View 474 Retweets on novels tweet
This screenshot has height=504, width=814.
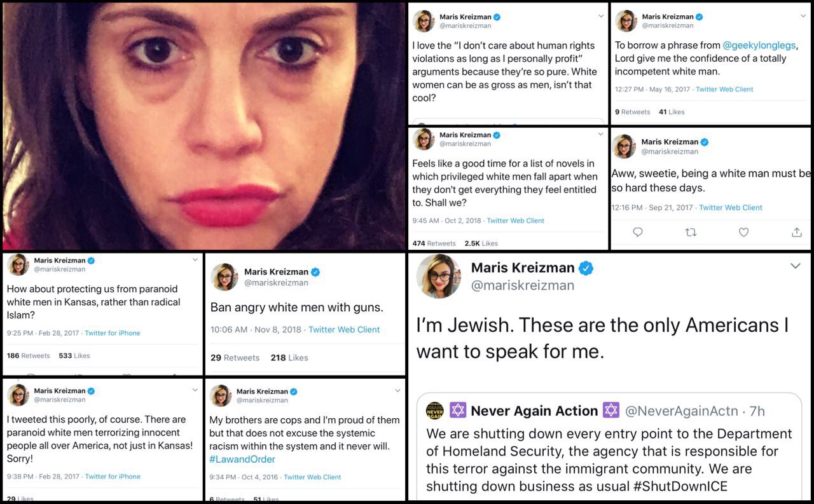[434, 243]
